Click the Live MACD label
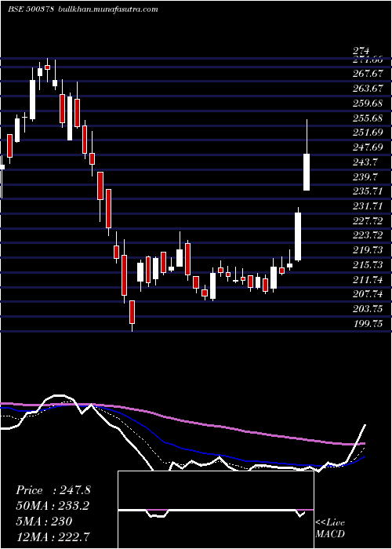This screenshot has height=549, width=392. coord(330,529)
